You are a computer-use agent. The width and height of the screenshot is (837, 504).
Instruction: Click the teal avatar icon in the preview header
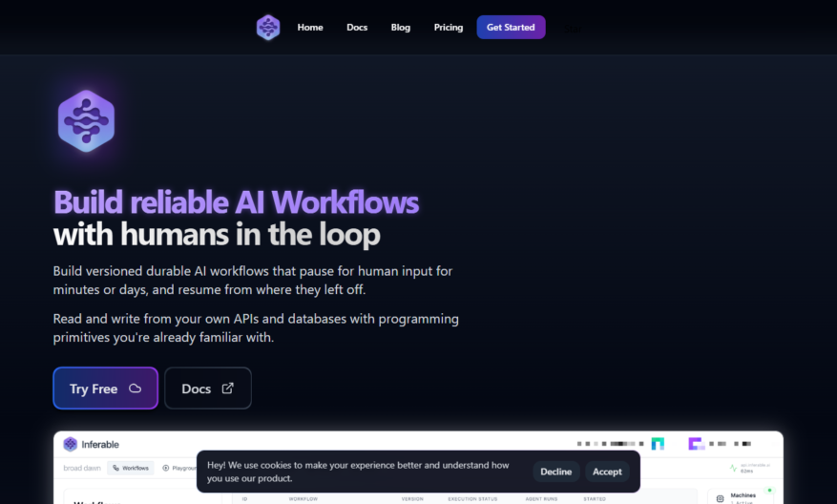tap(658, 444)
